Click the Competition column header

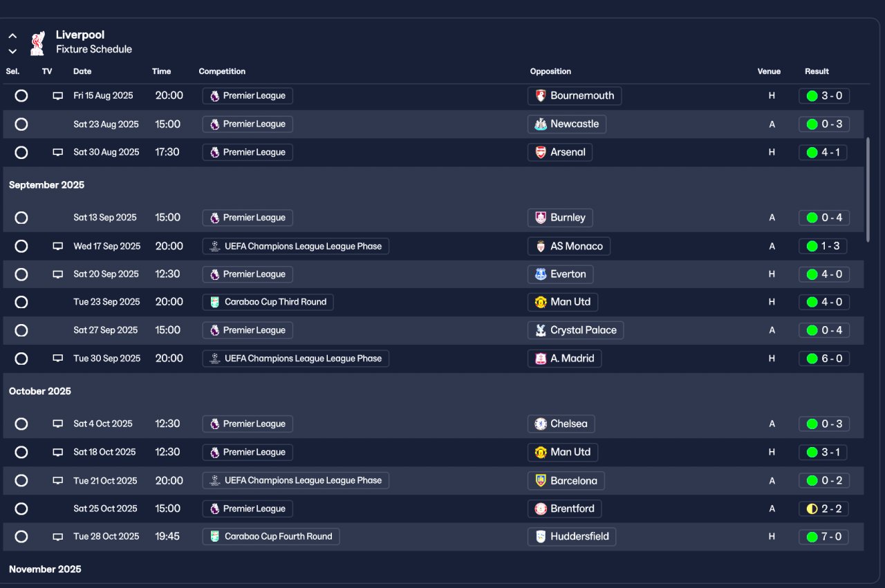[222, 71]
